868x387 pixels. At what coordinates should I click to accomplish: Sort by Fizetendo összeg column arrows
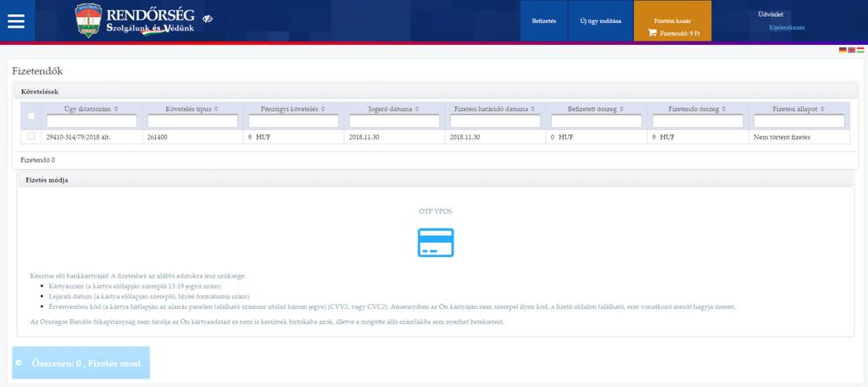724,109
